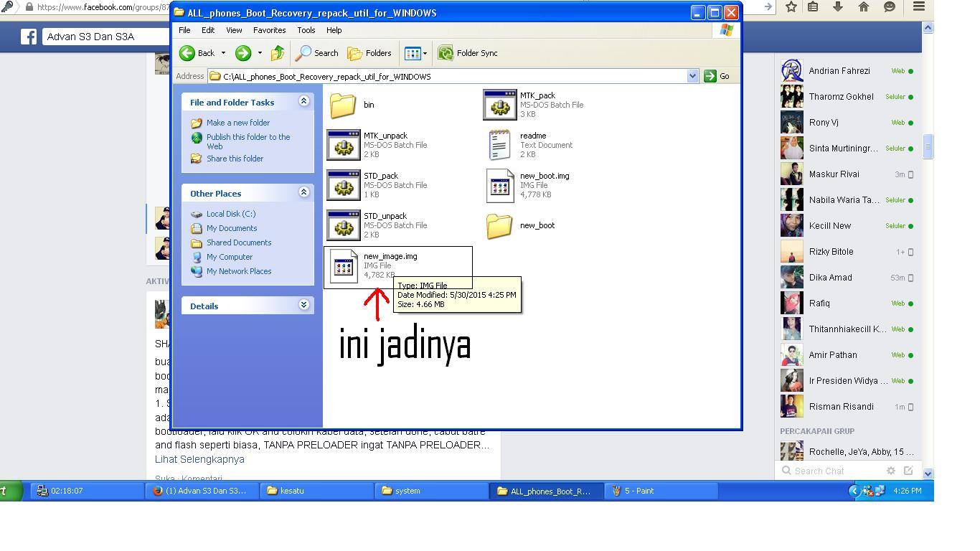
Task: Open the address bar dropdown
Action: [x=692, y=75]
